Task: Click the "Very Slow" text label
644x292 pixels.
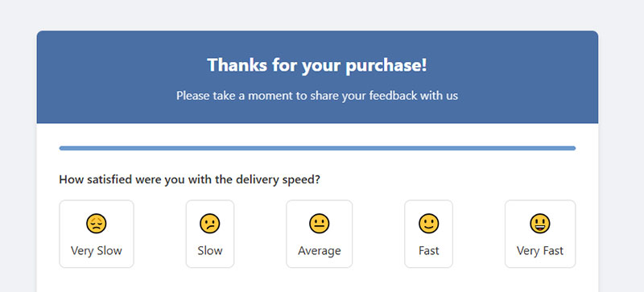Action: coord(97,250)
